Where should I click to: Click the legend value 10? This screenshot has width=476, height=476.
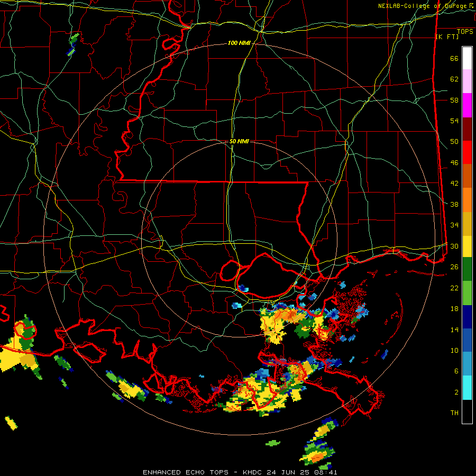[454, 351]
